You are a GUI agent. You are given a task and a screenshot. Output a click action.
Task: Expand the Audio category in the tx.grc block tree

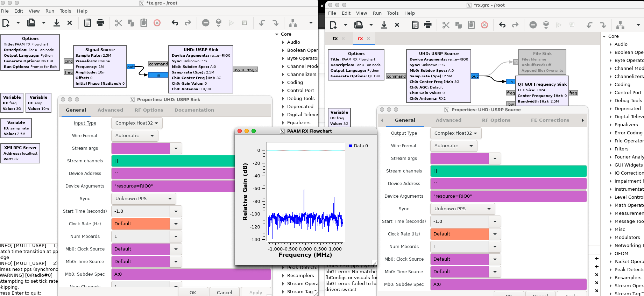[283, 42]
